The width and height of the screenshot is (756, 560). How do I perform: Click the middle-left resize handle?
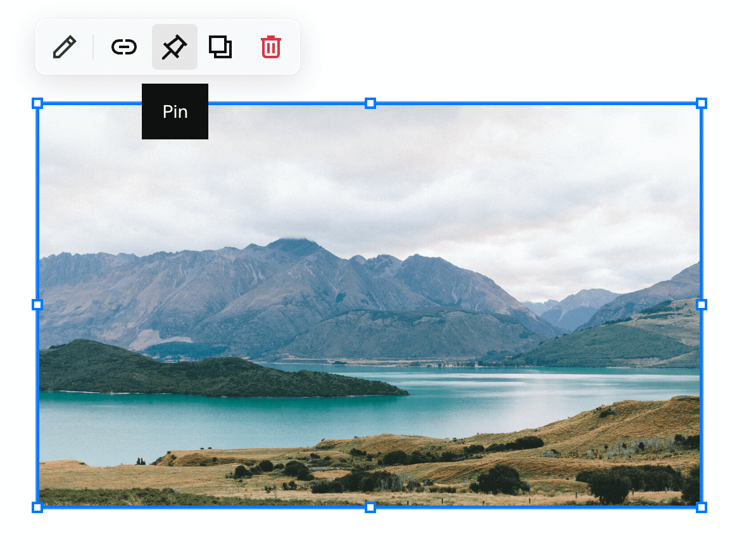point(38,305)
